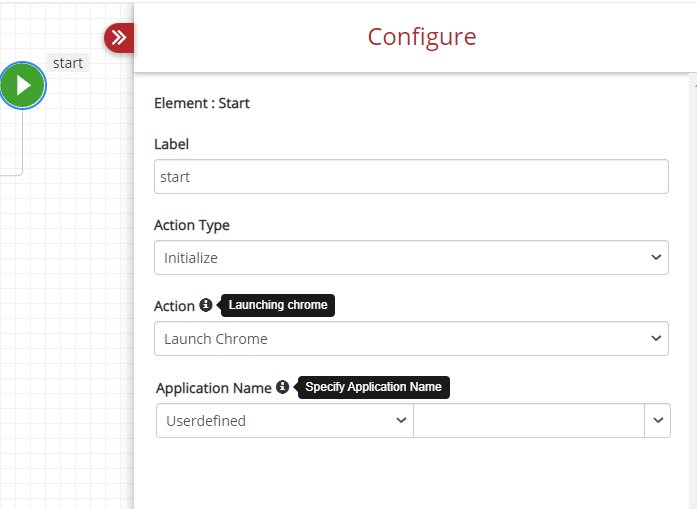Click the 'Launching chrome' tooltip
This screenshot has width=697, height=509.
[278, 305]
